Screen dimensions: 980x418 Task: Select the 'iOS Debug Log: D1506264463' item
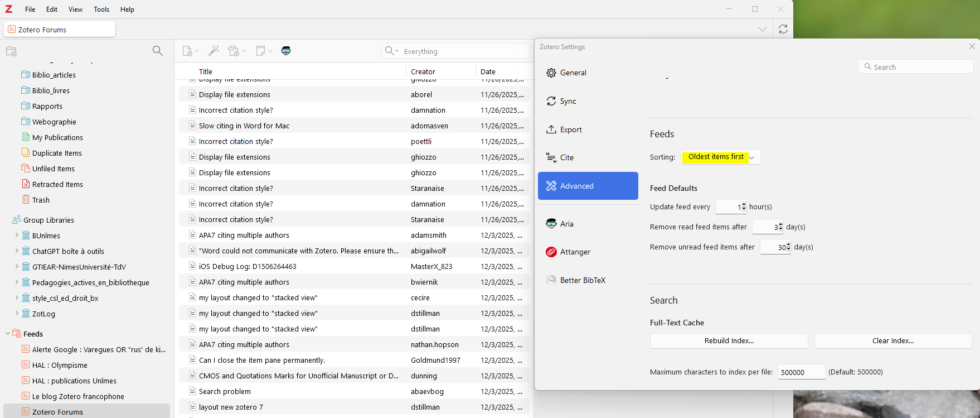(355, 266)
